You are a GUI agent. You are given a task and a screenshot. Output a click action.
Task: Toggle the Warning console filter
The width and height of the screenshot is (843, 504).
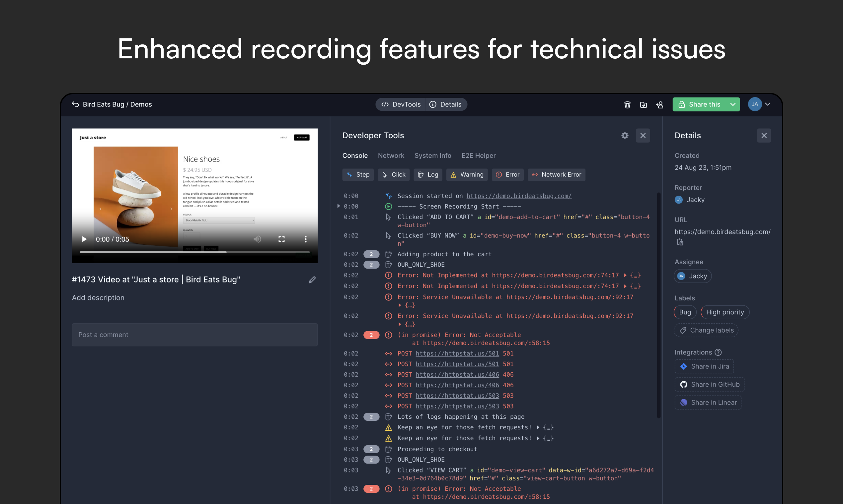tap(467, 174)
